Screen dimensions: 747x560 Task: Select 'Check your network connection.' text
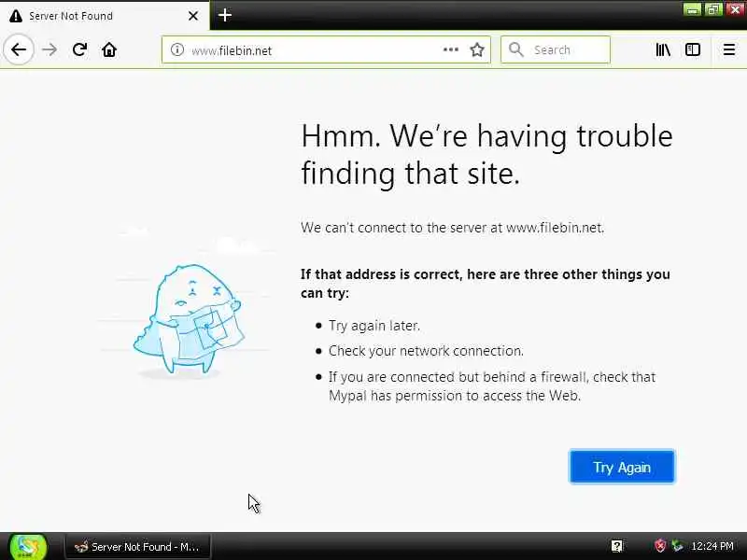[426, 351]
